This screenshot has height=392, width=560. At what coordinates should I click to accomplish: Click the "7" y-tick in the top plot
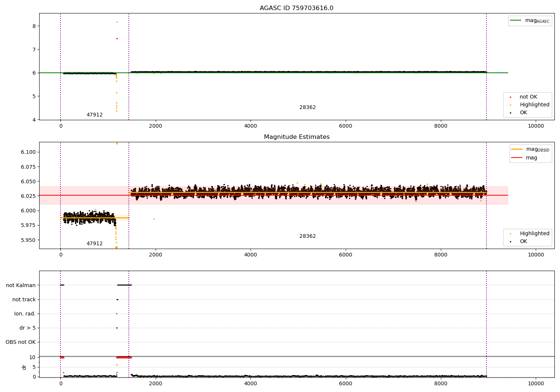[x=34, y=50]
